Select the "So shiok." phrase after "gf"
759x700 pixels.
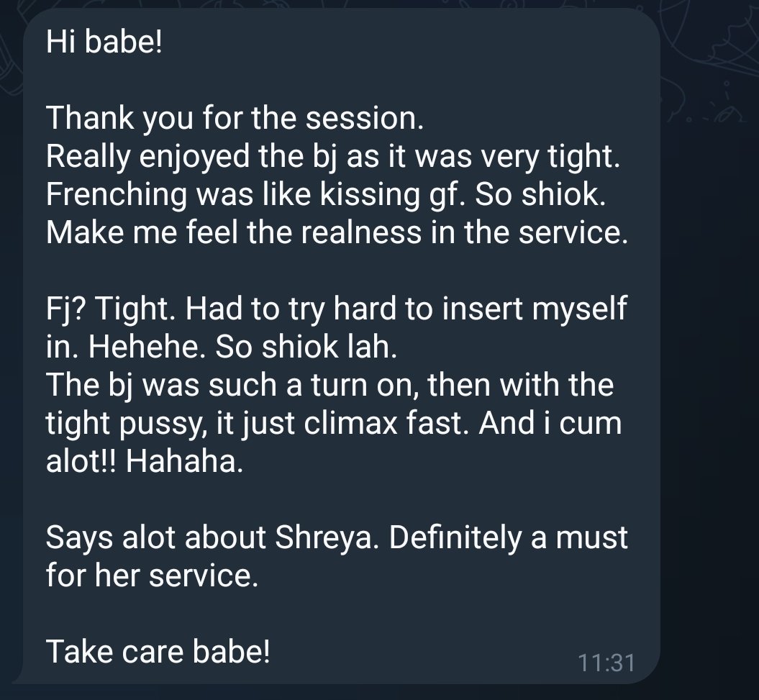click(x=540, y=194)
